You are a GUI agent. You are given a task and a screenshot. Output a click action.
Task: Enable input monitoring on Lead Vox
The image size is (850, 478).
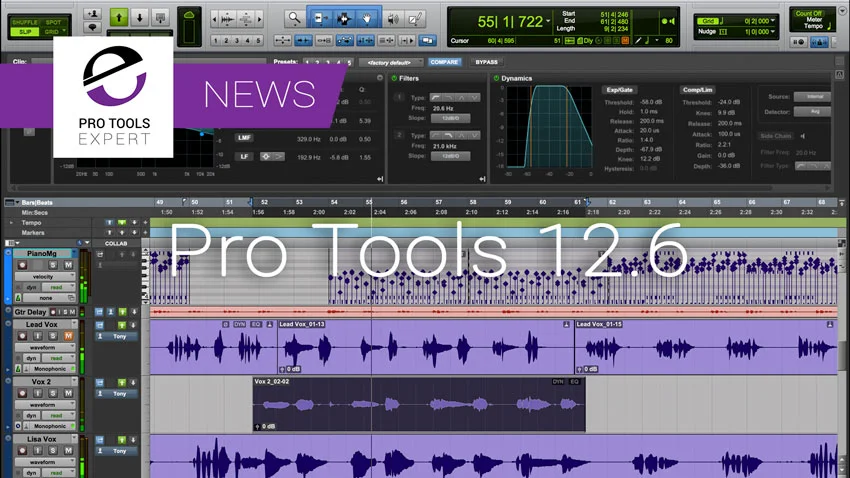pyautogui.click(x=37, y=336)
